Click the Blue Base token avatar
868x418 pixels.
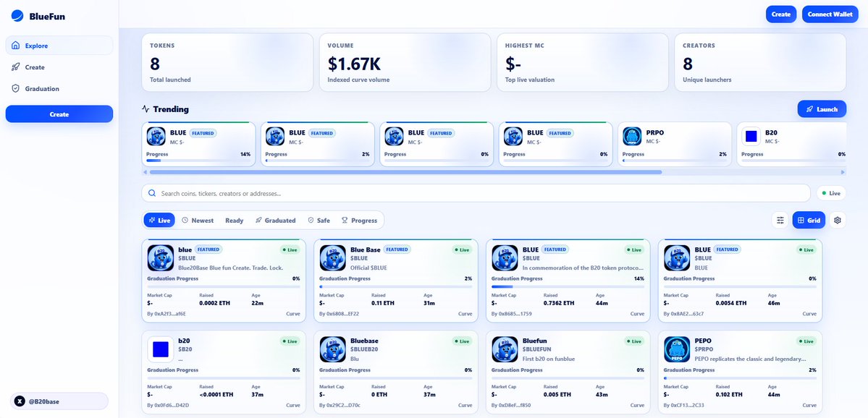click(333, 257)
